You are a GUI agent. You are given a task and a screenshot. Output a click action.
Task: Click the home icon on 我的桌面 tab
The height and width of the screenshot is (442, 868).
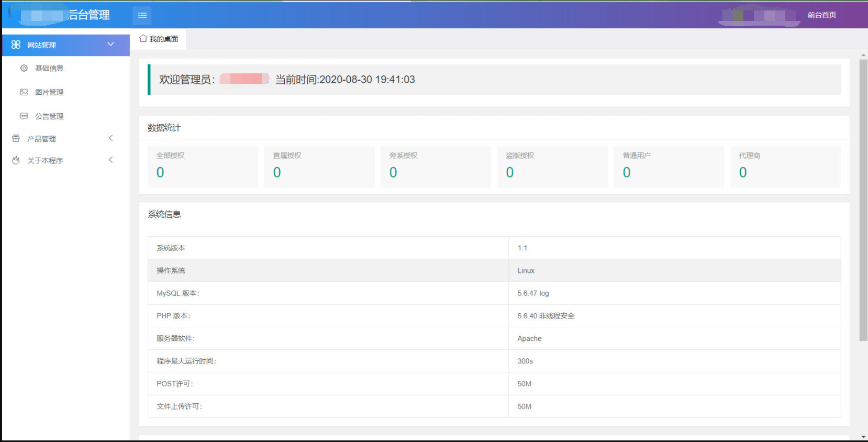[143, 39]
